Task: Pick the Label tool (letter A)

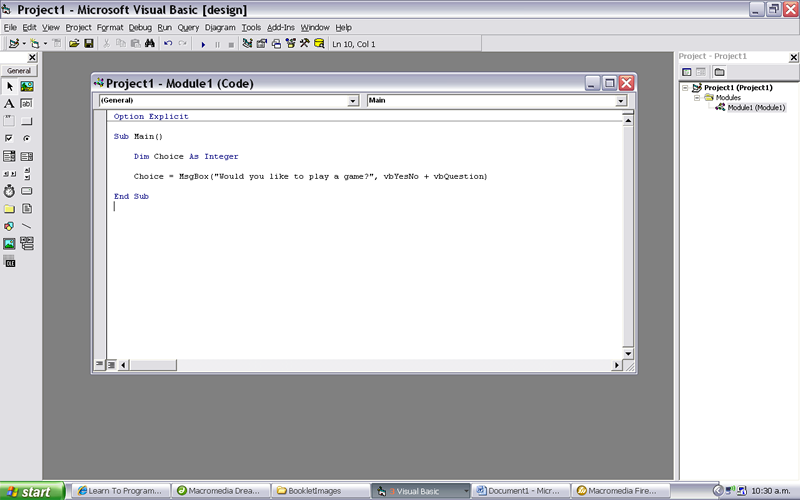Action: pyautogui.click(x=9, y=103)
